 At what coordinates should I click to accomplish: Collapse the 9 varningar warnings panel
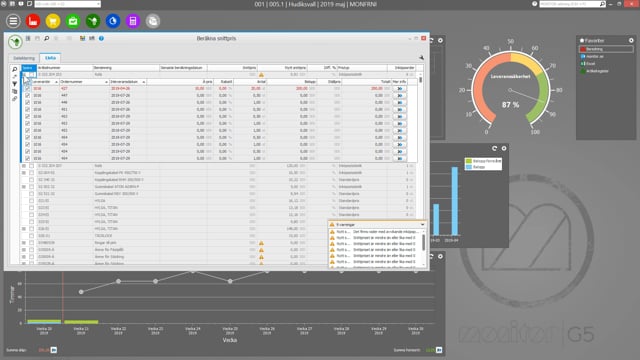pyautogui.click(x=422, y=224)
